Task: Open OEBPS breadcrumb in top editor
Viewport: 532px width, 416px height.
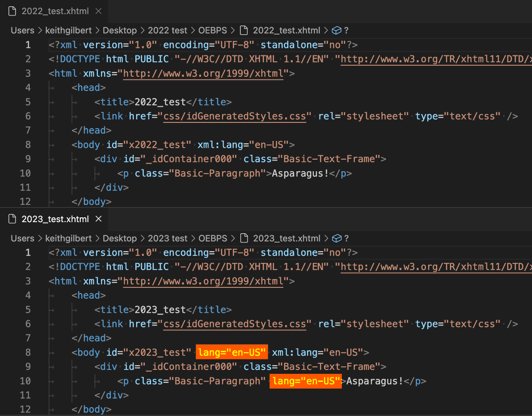Action: coord(213,30)
